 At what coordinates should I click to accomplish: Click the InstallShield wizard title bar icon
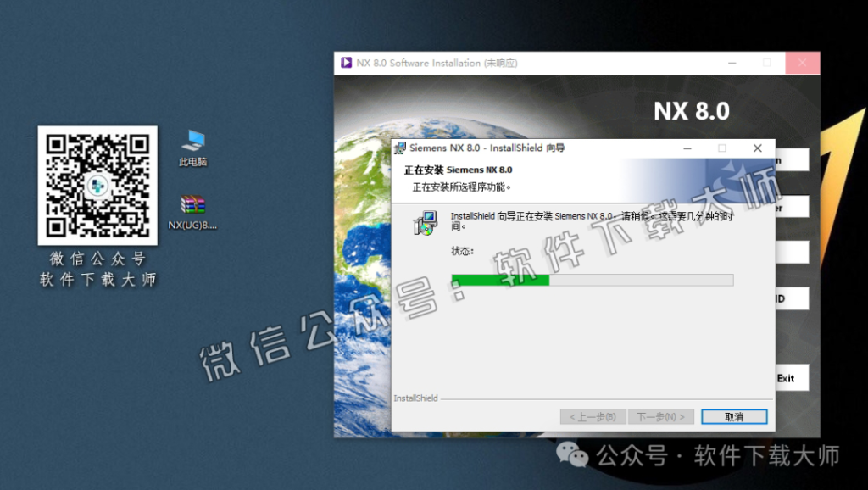399,148
